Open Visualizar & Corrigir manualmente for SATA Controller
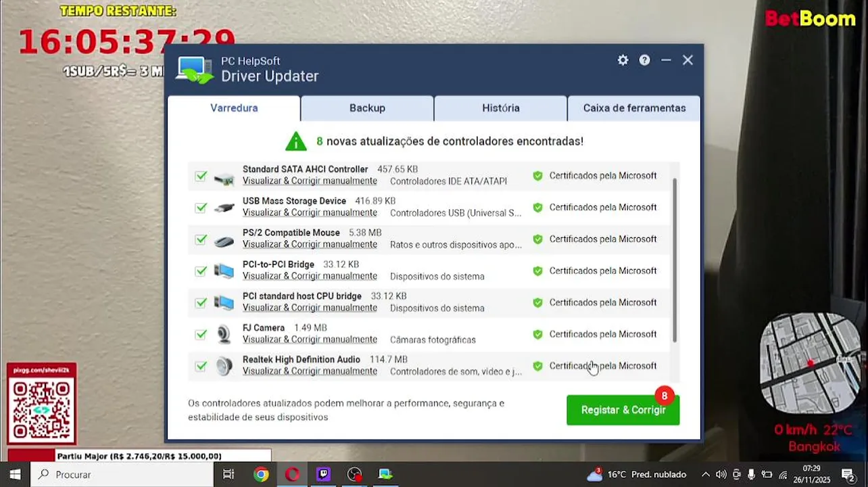Image resolution: width=868 pixels, height=487 pixels. [x=310, y=181]
